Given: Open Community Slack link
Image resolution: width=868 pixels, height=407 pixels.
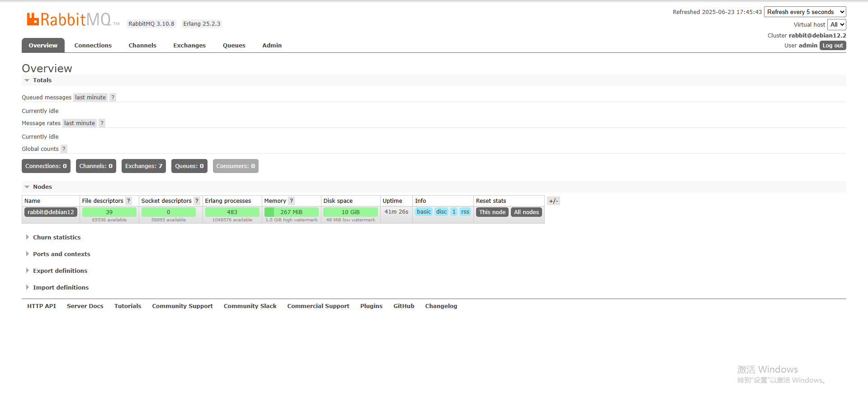Looking at the screenshot, I should [250, 306].
